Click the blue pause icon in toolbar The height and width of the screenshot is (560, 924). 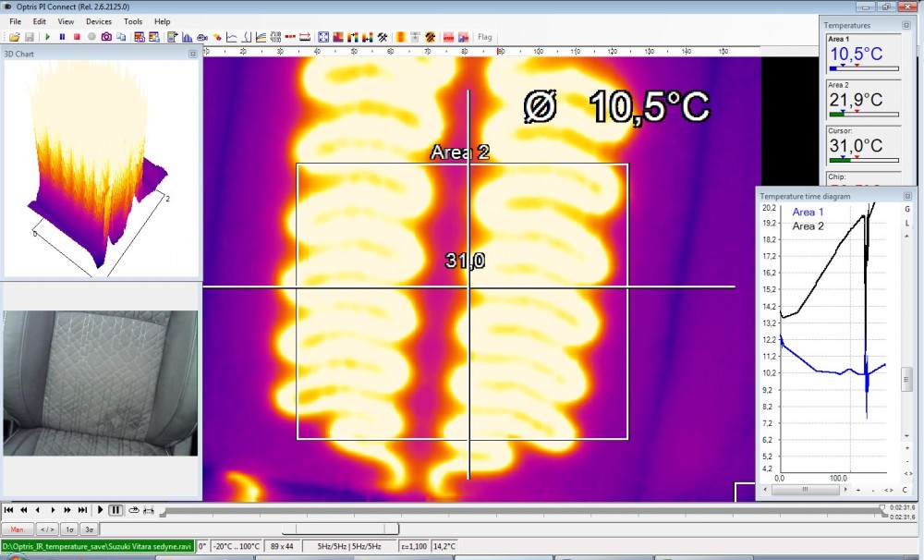coord(63,37)
